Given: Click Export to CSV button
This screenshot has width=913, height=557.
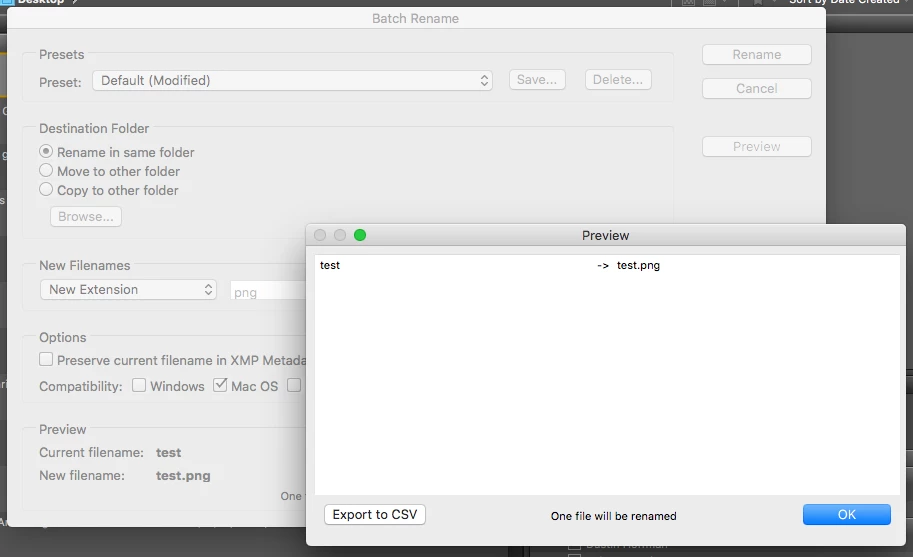Looking at the screenshot, I should pos(374,515).
